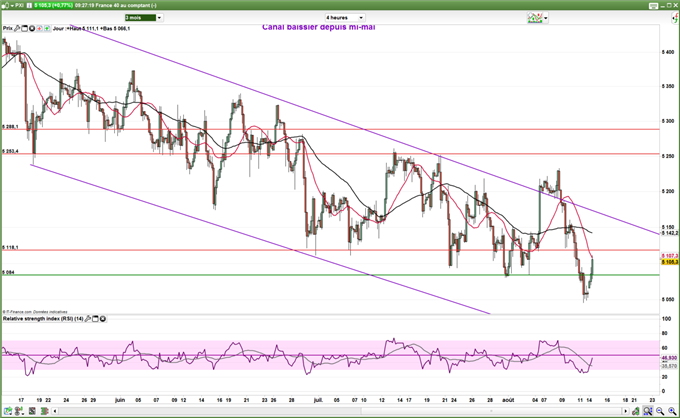Click the 5 288,1 price level label
This screenshot has height=418, width=680.
tap(10, 127)
